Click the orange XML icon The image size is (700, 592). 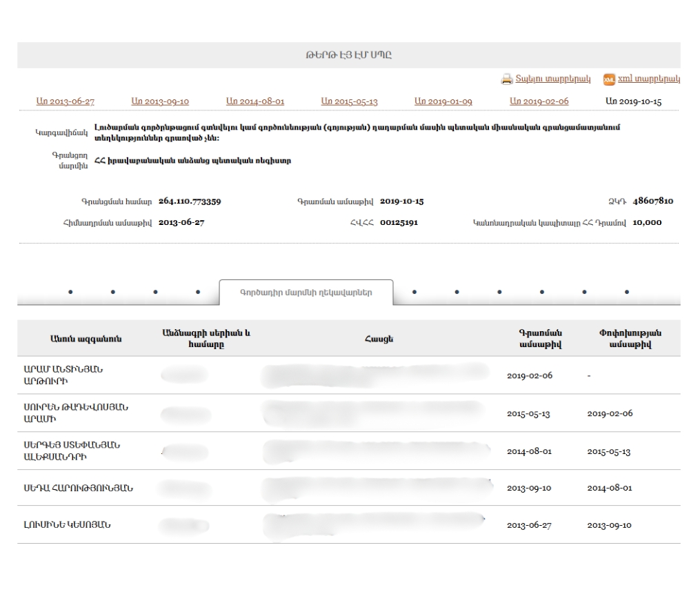point(609,79)
